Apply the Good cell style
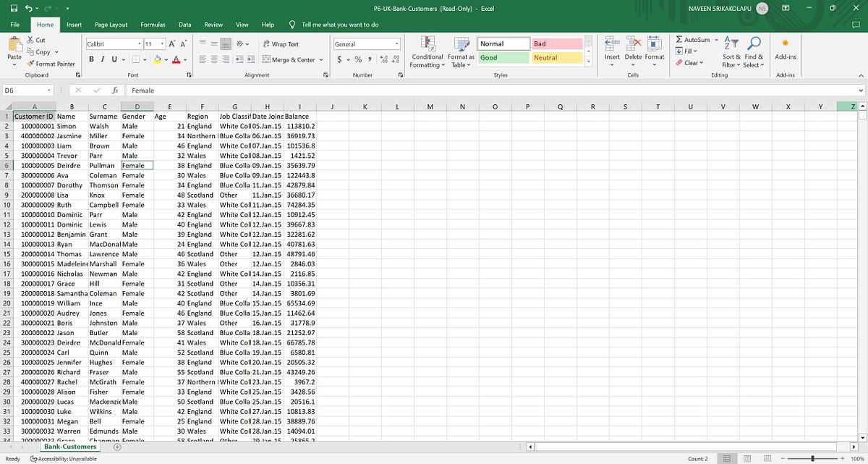This screenshot has height=464, width=868. click(503, 56)
